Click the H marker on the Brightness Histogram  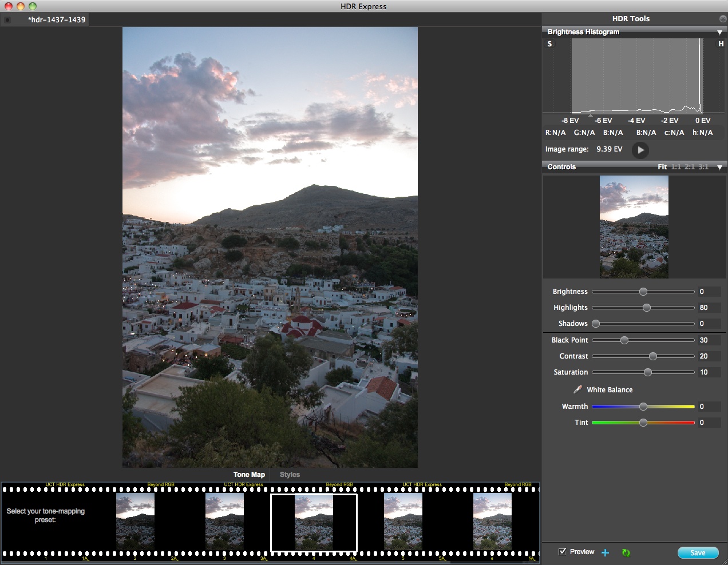click(x=720, y=43)
